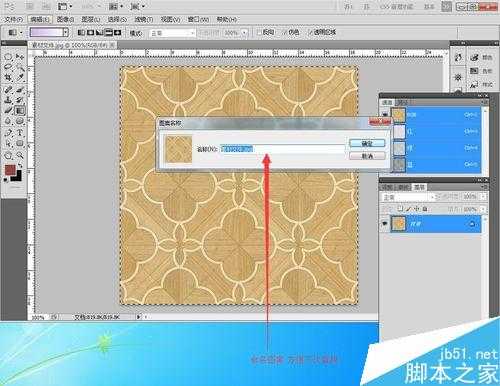Select the Pen tool
Screen dimensions: 500x386
pos(8,133)
